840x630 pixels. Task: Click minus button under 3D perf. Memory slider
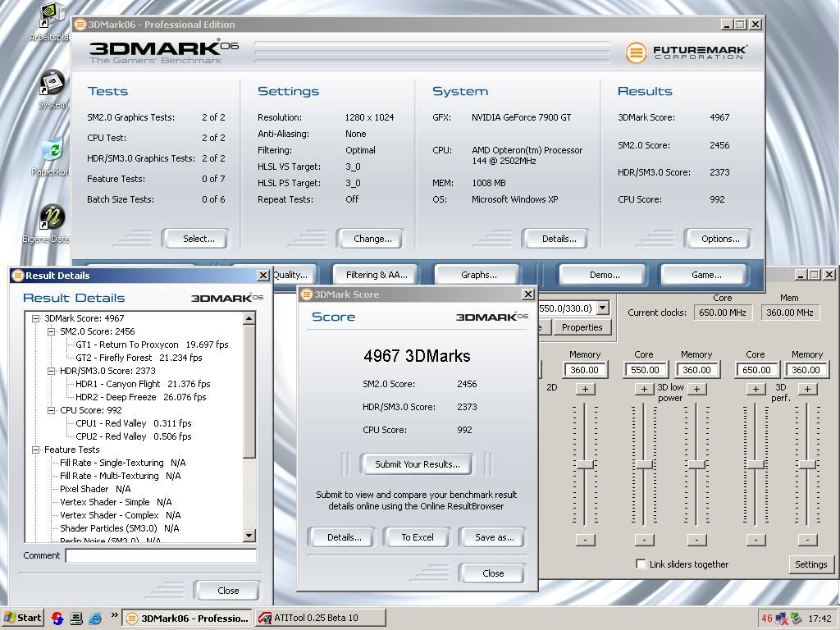(x=807, y=540)
